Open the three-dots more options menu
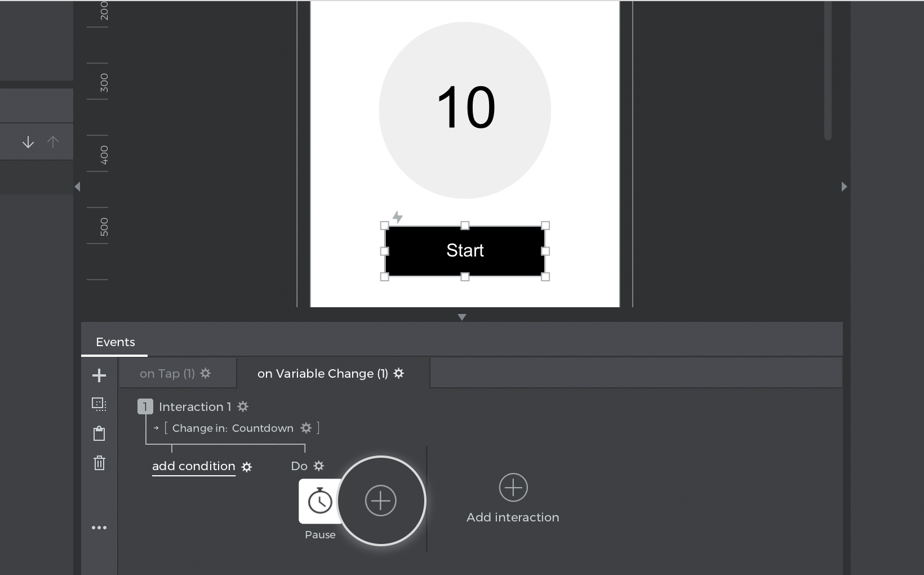This screenshot has width=924, height=575. click(x=99, y=528)
